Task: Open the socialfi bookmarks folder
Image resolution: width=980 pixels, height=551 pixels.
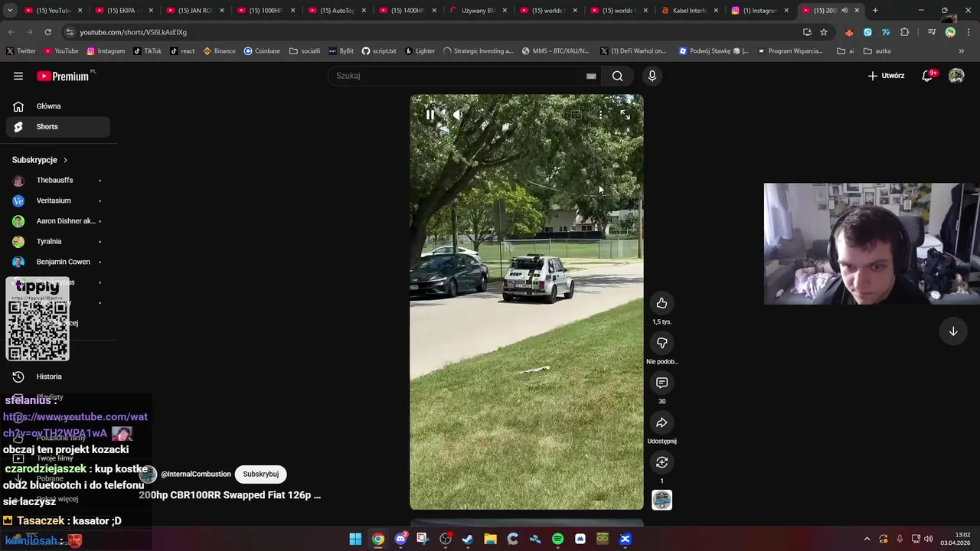Action: [305, 51]
